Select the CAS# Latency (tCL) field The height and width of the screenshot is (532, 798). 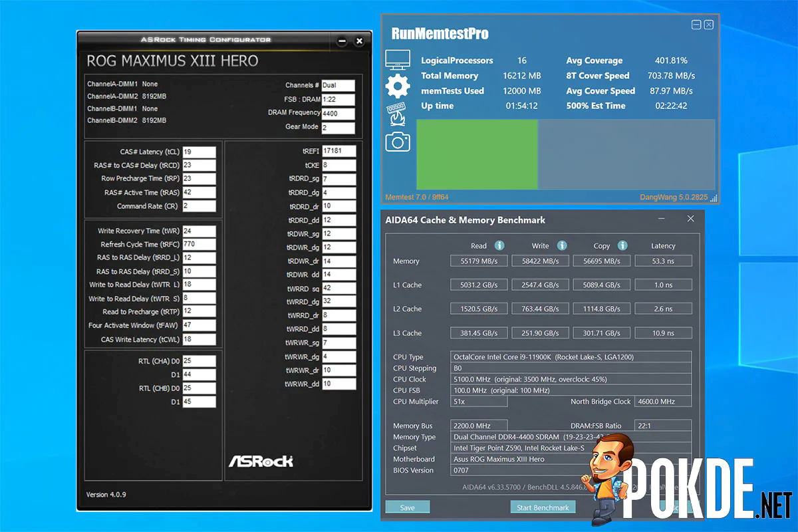tap(199, 152)
